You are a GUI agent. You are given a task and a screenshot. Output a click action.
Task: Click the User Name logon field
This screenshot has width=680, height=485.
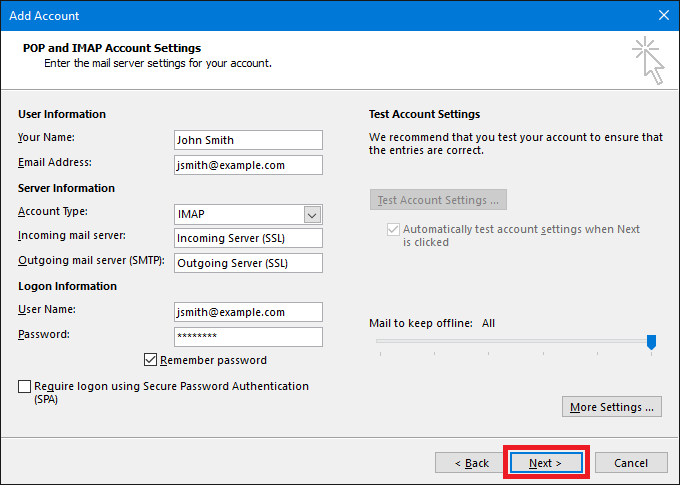click(x=248, y=312)
